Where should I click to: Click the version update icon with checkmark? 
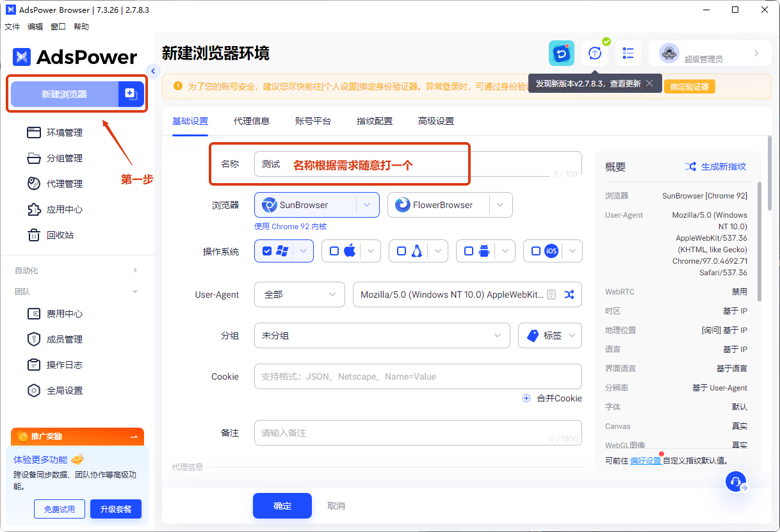pyautogui.click(x=595, y=53)
